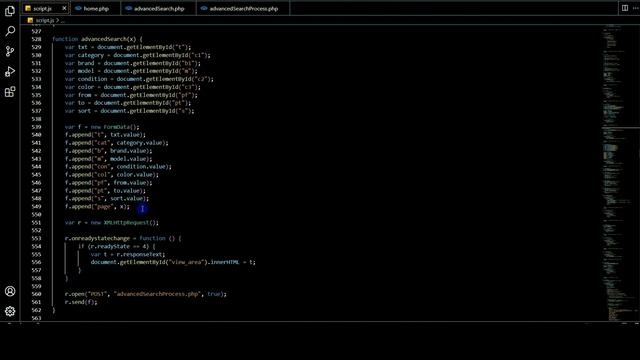Open the Accounts menu
Image resolution: width=640 pixels, height=360 pixels.
tap(10, 291)
